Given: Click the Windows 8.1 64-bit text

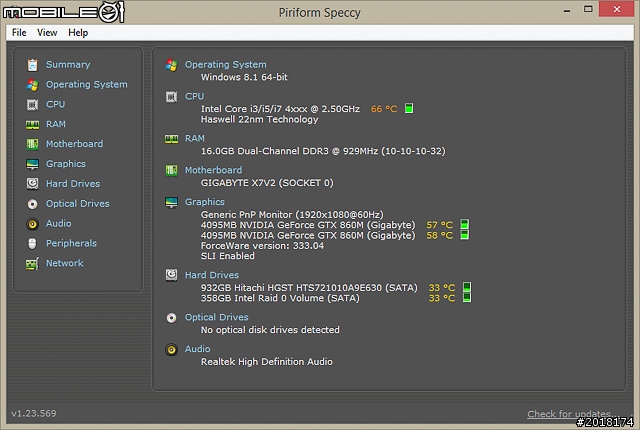Looking at the screenshot, I should pyautogui.click(x=244, y=77).
